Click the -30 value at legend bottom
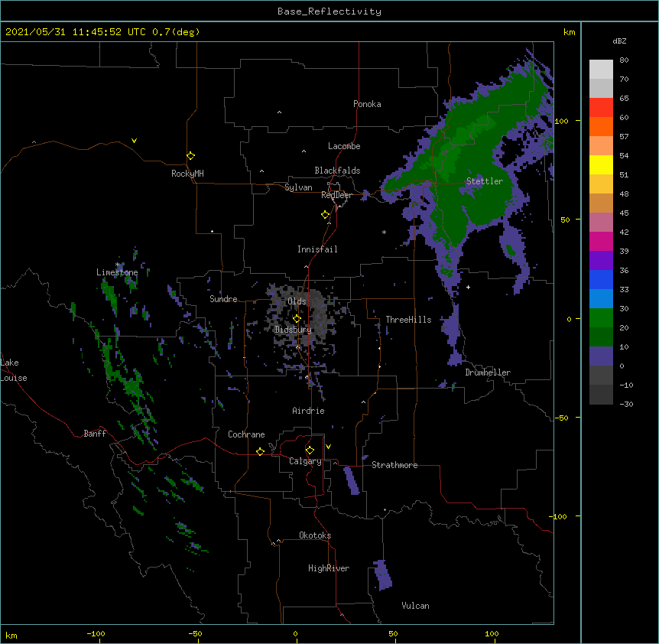The width and height of the screenshot is (659, 644). [626, 404]
